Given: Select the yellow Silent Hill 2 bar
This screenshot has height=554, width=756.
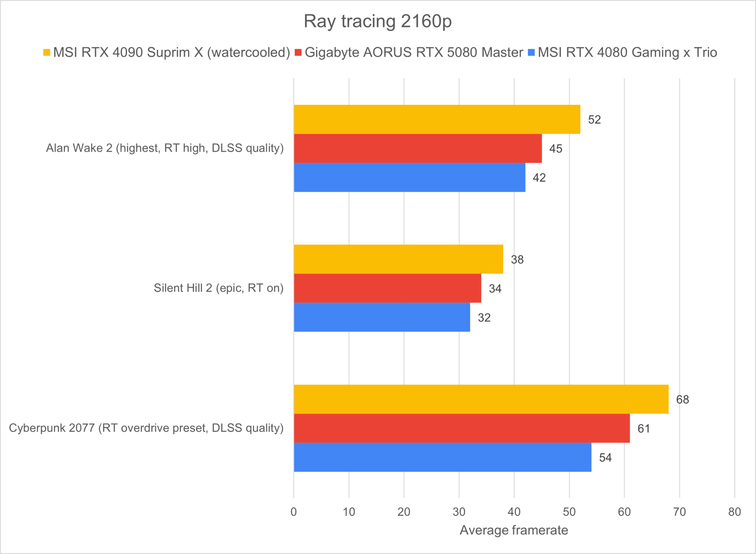Looking at the screenshot, I should coord(398,259).
